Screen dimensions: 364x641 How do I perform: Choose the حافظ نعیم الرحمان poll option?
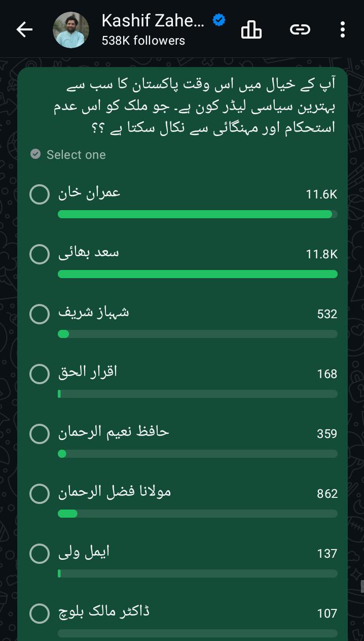click(40, 434)
